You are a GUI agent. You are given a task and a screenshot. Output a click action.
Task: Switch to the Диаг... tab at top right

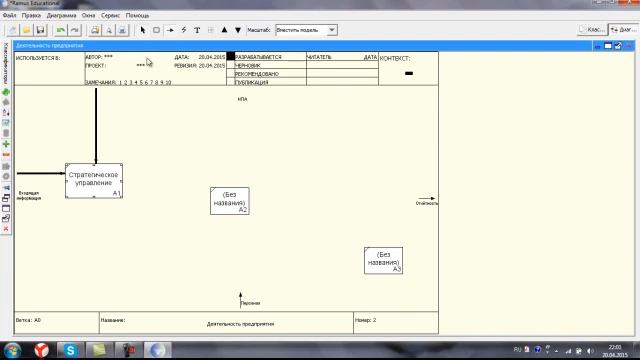click(x=624, y=29)
